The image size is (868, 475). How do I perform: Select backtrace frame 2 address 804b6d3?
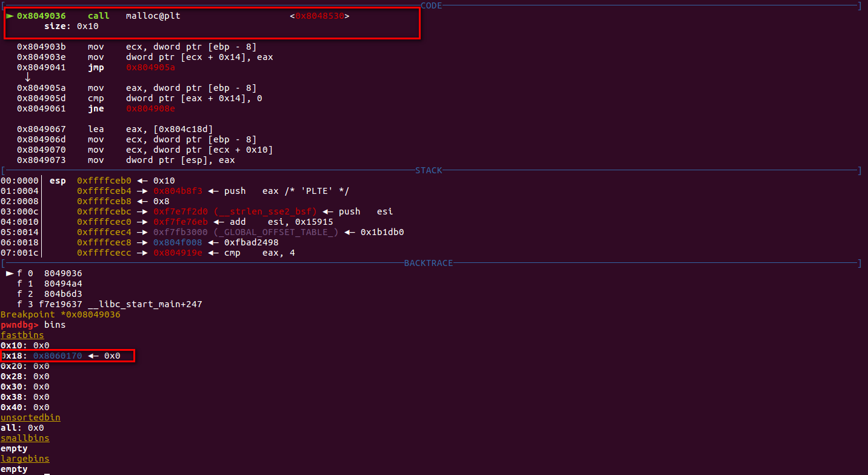pos(63,294)
